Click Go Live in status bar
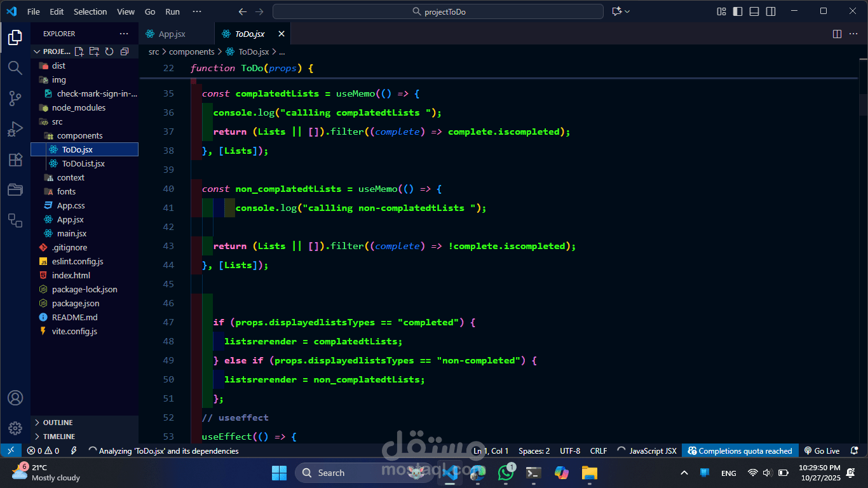Screen dimensions: 868x488 (x=822, y=451)
